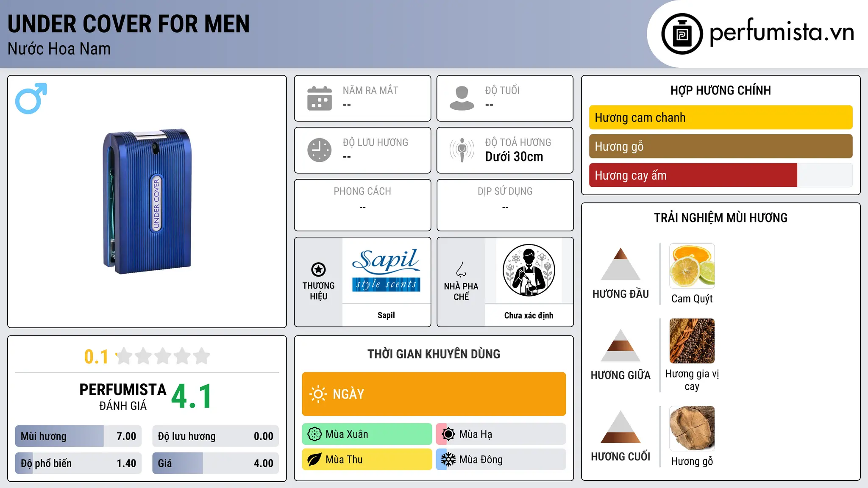Click the clock icon beside Độ lưu hương

[x=320, y=150]
